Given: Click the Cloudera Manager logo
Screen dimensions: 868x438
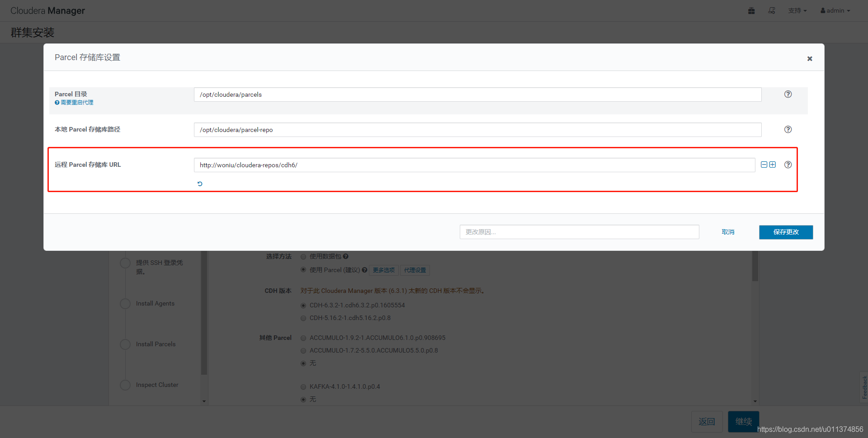Looking at the screenshot, I should click(47, 10).
